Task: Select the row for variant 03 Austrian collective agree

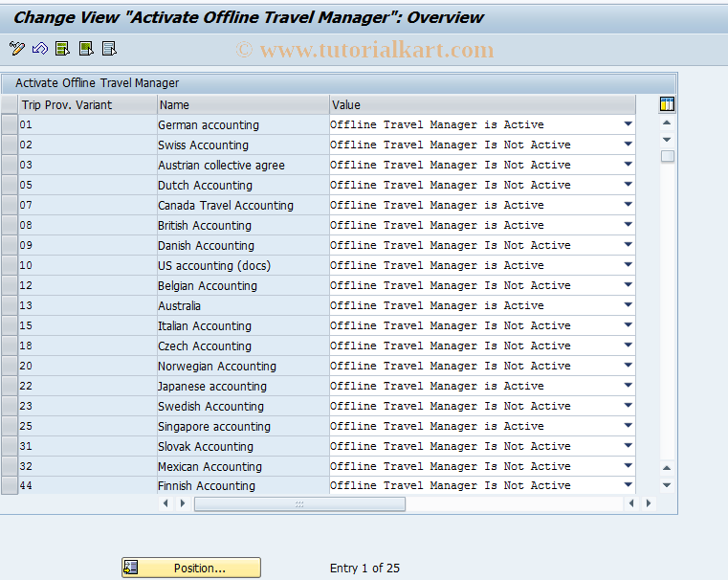Action: coord(10,165)
